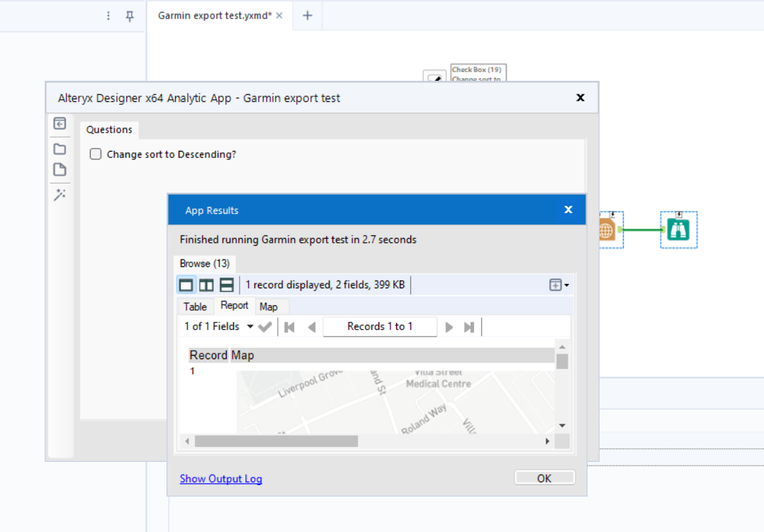Screen dimensions: 764x532
Task: Open the three-dot overflow menu near the pin
Action: pos(108,15)
